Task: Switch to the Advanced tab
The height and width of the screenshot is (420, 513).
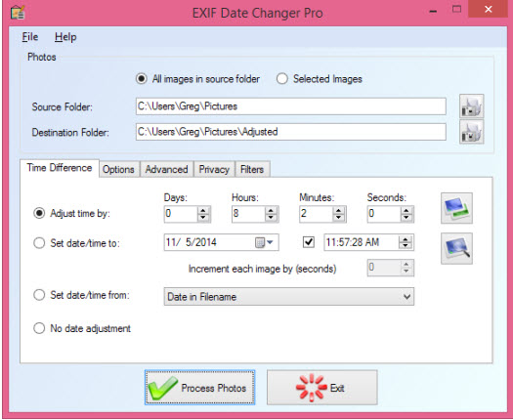Action: (x=166, y=169)
